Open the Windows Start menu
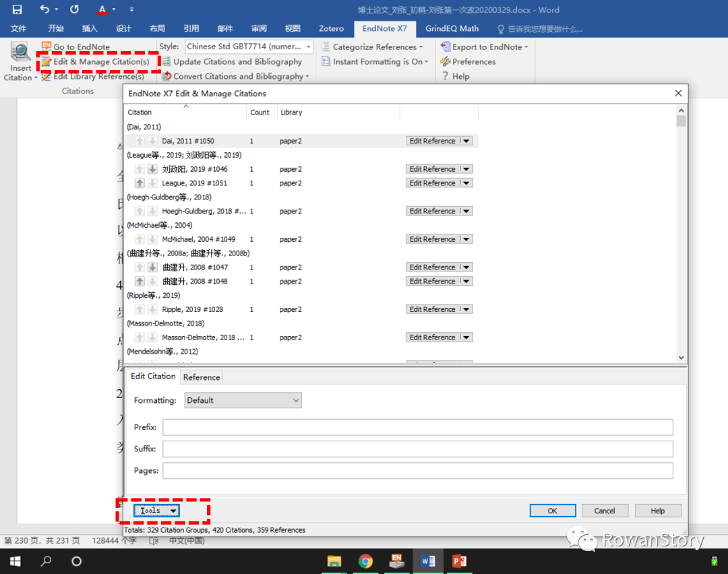 coord(15,561)
